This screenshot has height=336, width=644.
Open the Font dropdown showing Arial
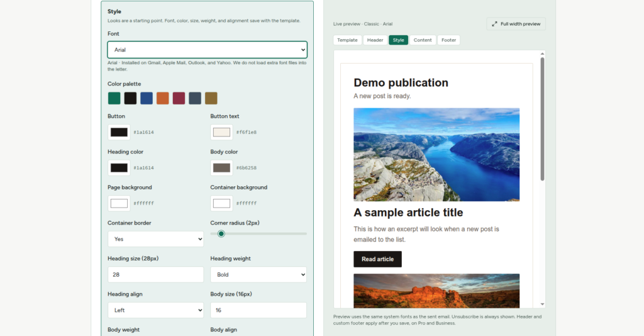click(x=207, y=50)
